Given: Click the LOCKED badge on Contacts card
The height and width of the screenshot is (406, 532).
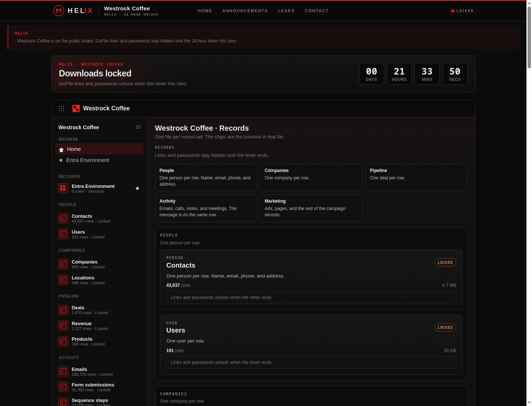Looking at the screenshot, I should tap(445, 262).
